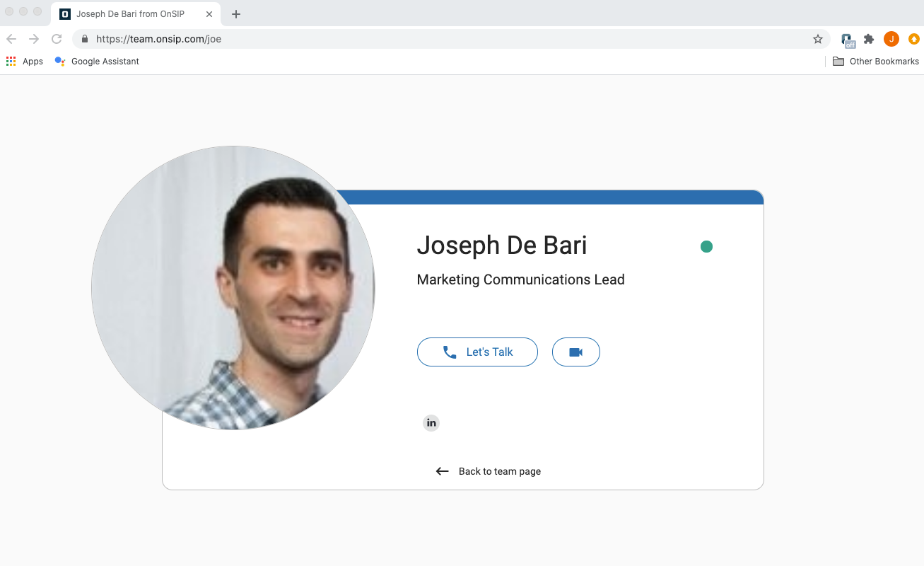Screen dimensions: 924x566
Task: Click the padlock icon in the address bar
Action: (84, 39)
